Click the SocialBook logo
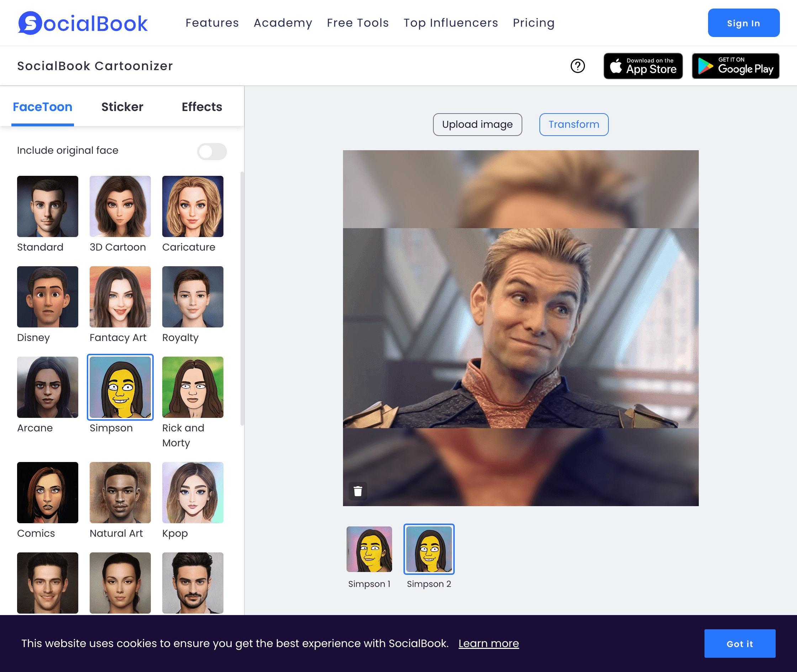Screen dimensions: 797x672 pos(83,23)
